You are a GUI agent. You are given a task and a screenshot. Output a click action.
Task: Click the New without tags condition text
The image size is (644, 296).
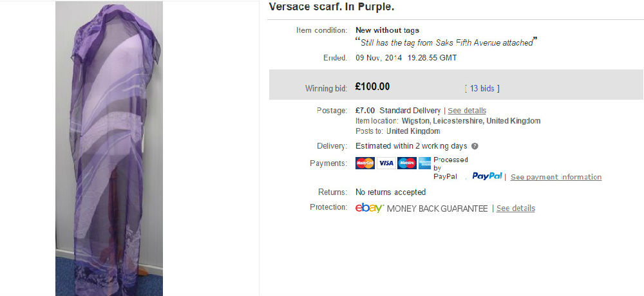click(x=387, y=30)
